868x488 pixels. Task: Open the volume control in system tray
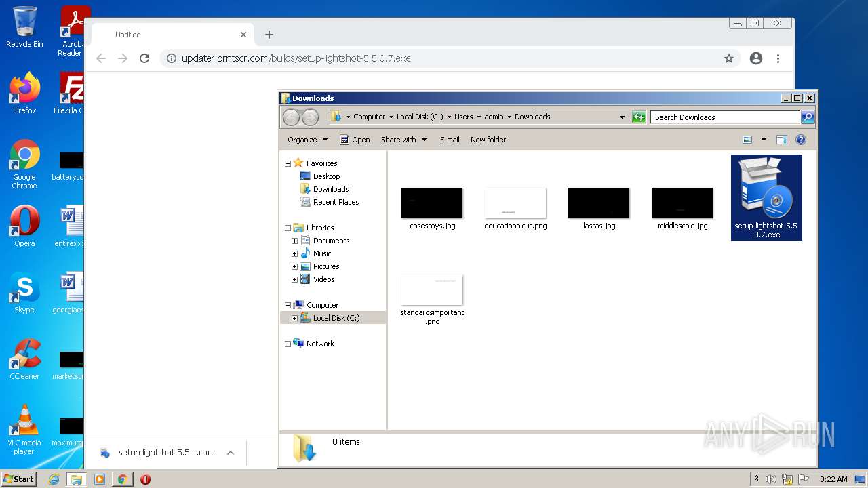[x=771, y=479]
